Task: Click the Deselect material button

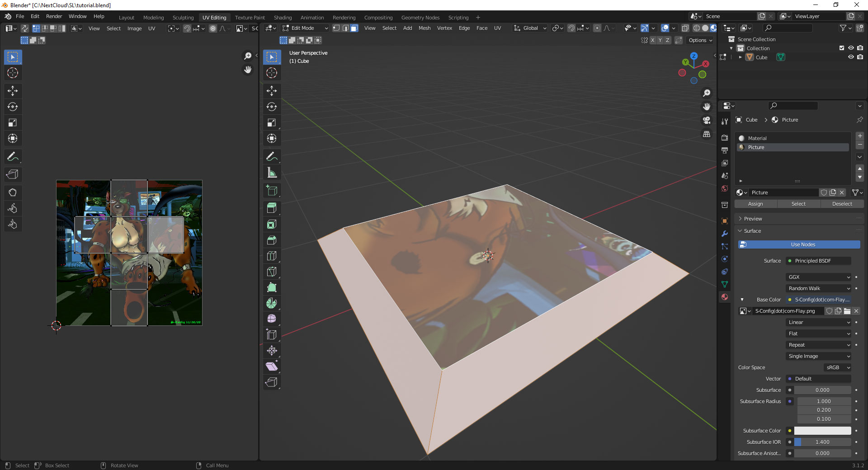Action: point(842,204)
